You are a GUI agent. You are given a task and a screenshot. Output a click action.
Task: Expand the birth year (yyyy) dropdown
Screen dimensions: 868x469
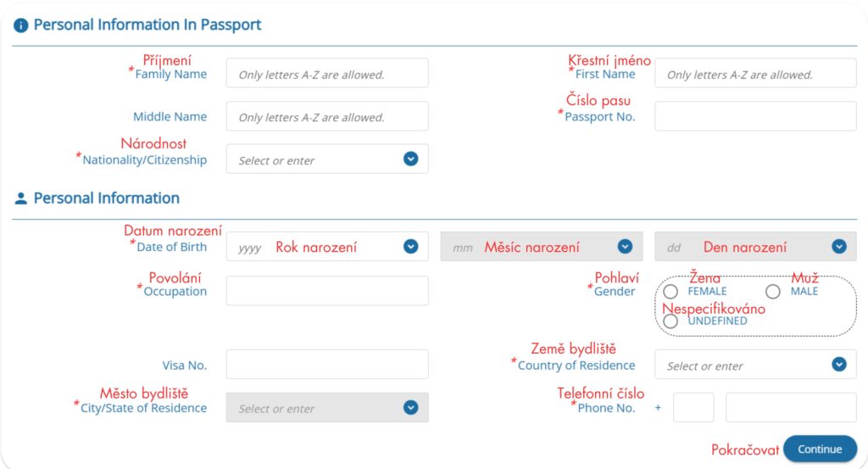coord(411,247)
